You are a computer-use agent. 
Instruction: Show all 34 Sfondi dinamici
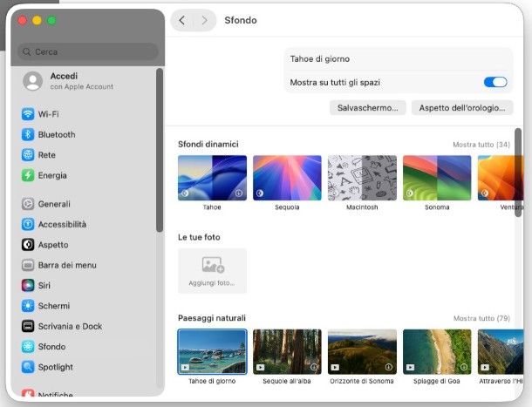pyautogui.click(x=481, y=145)
